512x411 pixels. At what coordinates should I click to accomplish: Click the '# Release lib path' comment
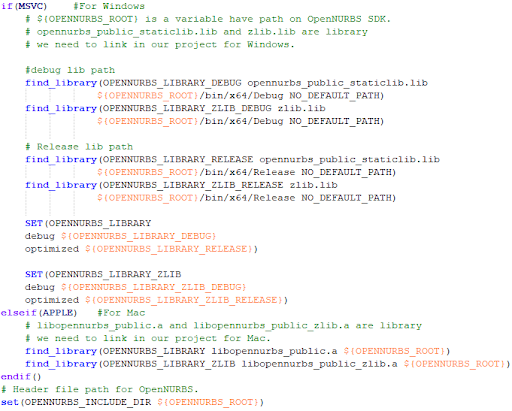[x=79, y=147]
